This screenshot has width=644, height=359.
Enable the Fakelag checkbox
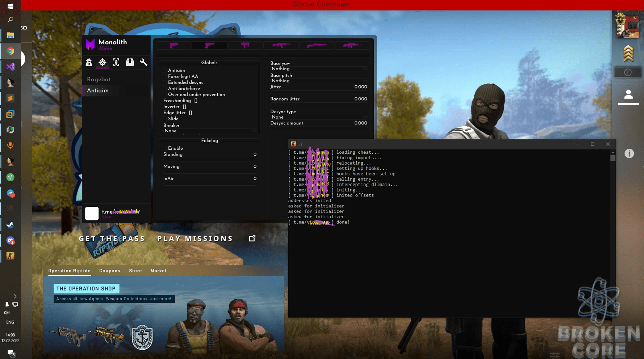tap(164, 148)
